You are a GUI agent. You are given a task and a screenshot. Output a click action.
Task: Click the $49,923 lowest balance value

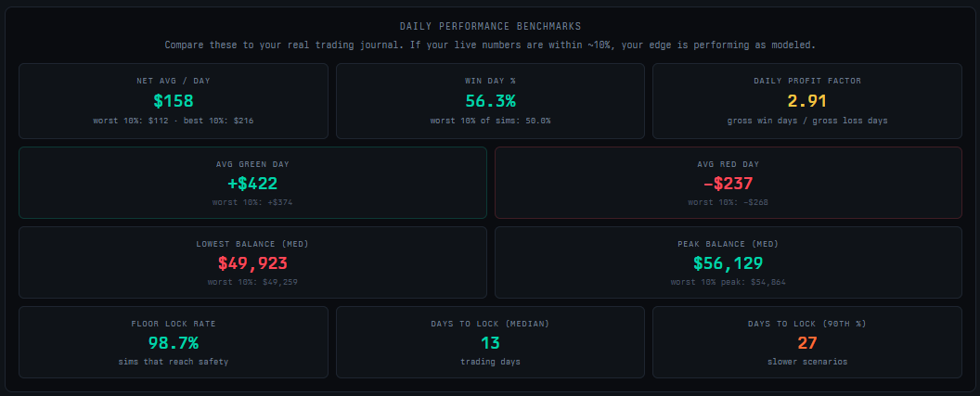252,263
